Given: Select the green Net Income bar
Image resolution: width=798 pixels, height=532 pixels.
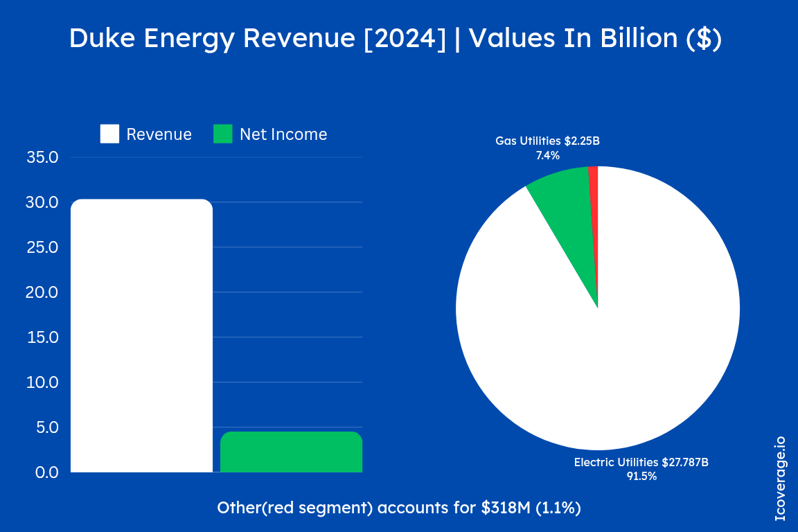Looking at the screenshot, I should [x=291, y=452].
